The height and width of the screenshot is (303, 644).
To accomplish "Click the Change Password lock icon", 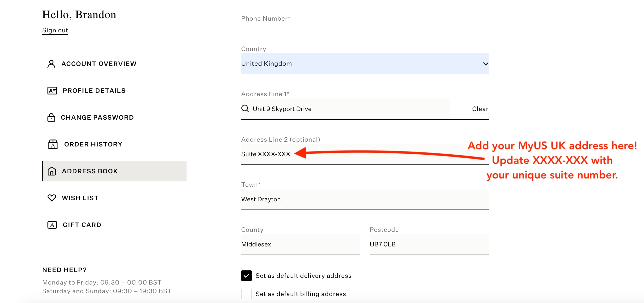I will [52, 117].
